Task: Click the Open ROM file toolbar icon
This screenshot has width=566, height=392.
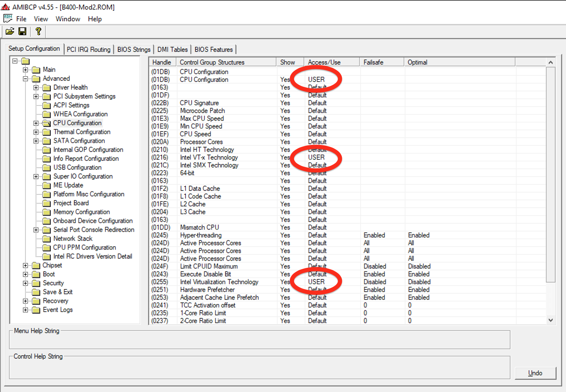Action: (10, 31)
